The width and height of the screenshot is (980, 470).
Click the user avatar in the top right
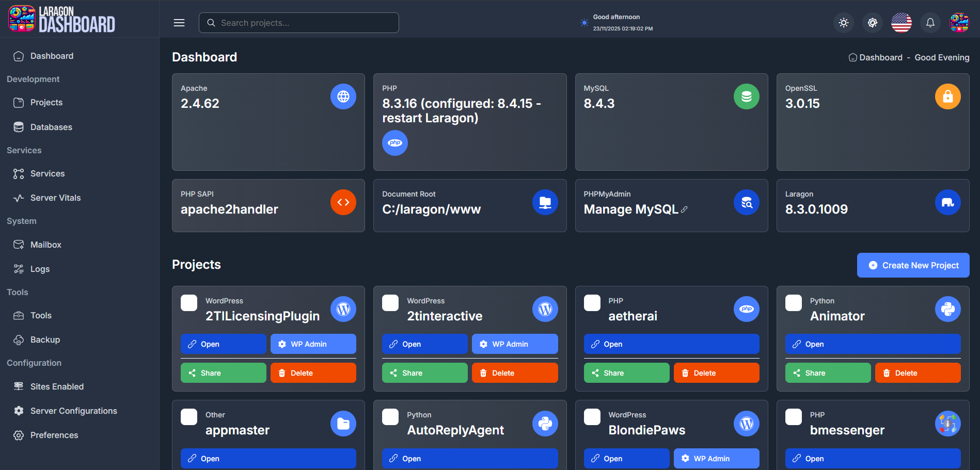click(959, 23)
